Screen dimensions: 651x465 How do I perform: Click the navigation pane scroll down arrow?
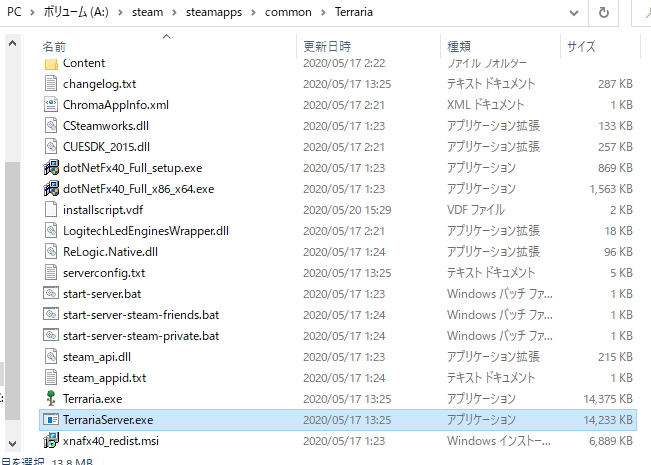click(x=12, y=443)
